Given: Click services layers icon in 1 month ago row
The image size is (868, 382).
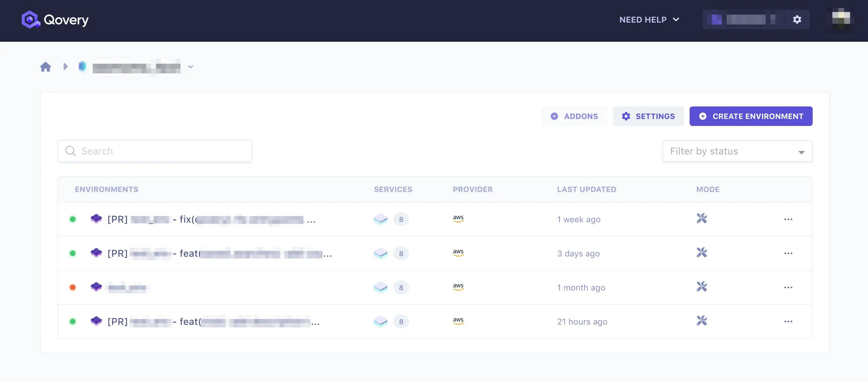Looking at the screenshot, I should coord(380,287).
